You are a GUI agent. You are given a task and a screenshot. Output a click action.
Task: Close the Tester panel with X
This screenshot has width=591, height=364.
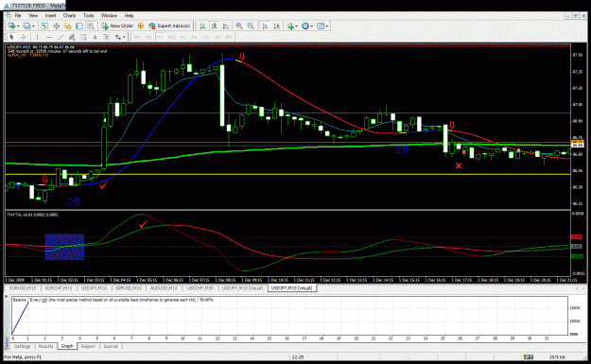click(6, 297)
